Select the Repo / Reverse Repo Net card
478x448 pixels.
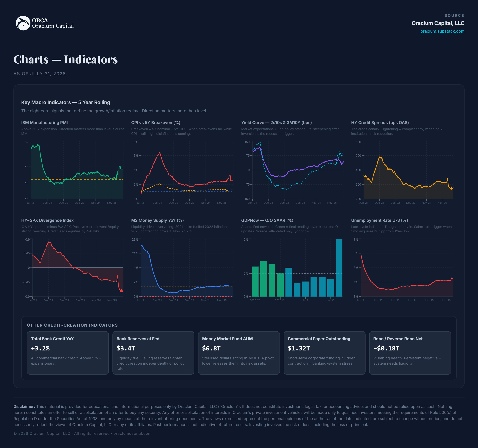410,353
